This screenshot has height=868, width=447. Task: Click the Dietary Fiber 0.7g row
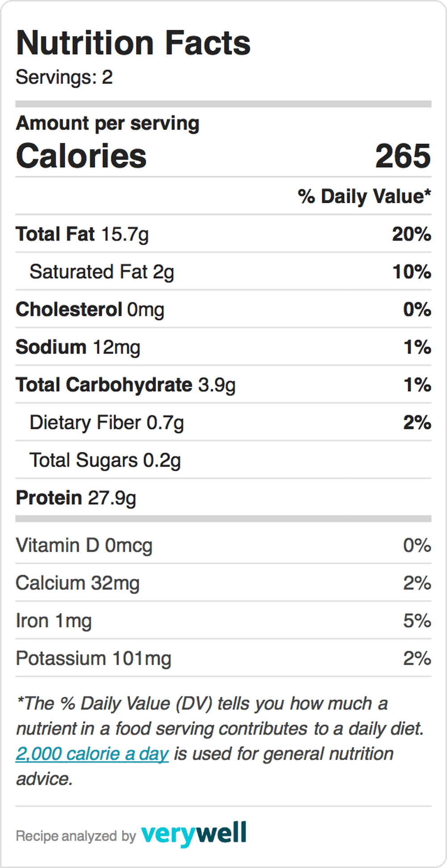tap(223, 422)
